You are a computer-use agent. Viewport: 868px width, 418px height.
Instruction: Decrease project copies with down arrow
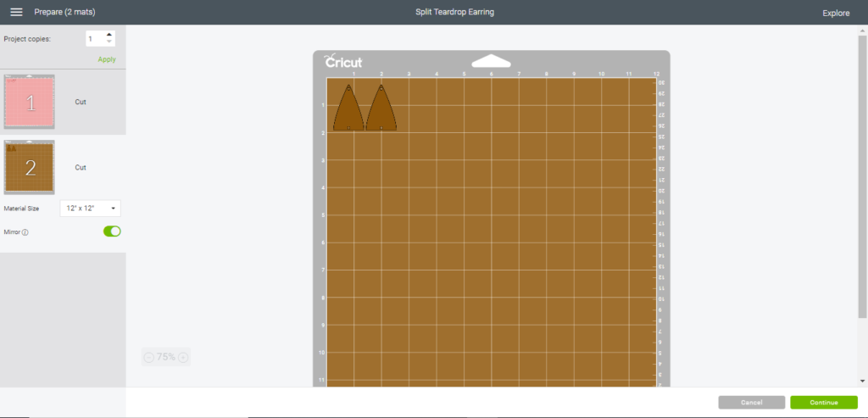pos(108,42)
